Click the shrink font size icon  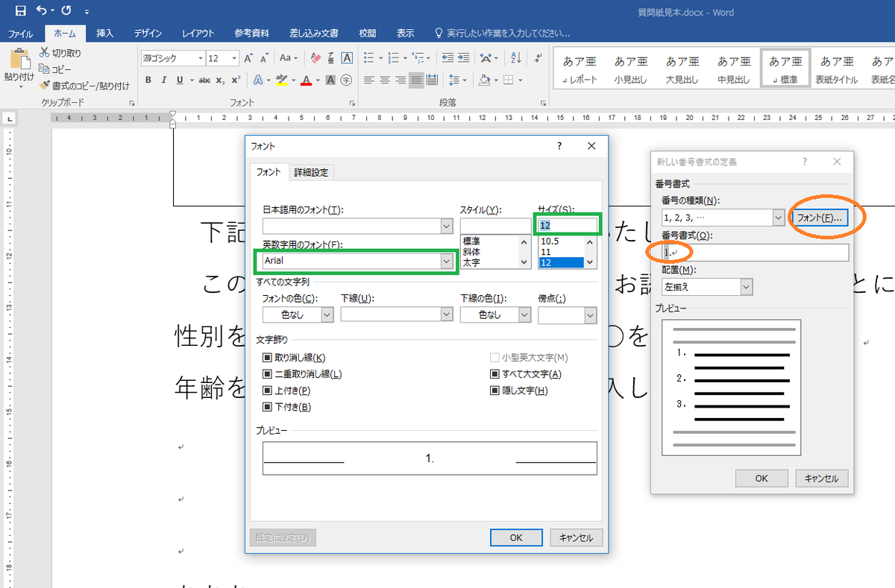click(x=263, y=58)
